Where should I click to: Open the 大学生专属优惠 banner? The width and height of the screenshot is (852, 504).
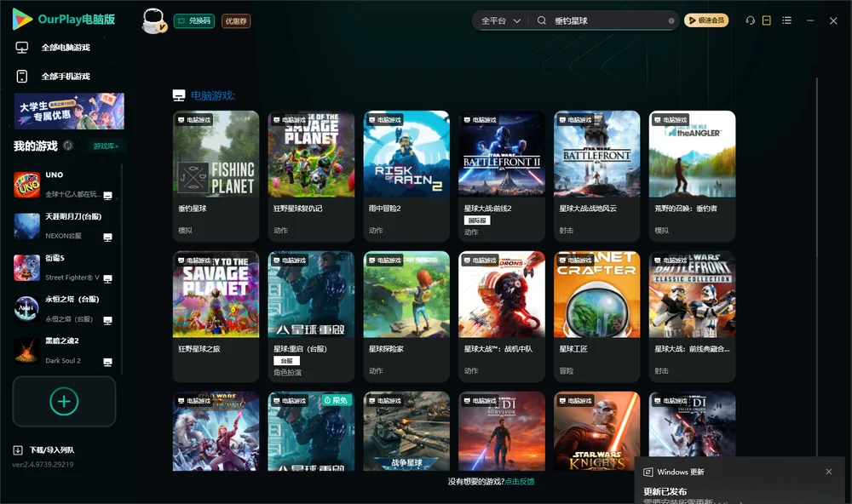click(x=69, y=112)
